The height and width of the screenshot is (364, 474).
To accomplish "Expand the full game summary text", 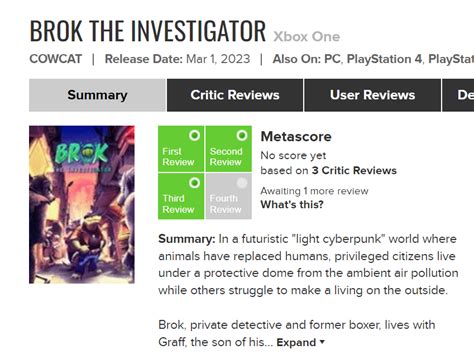I will click(x=296, y=342).
